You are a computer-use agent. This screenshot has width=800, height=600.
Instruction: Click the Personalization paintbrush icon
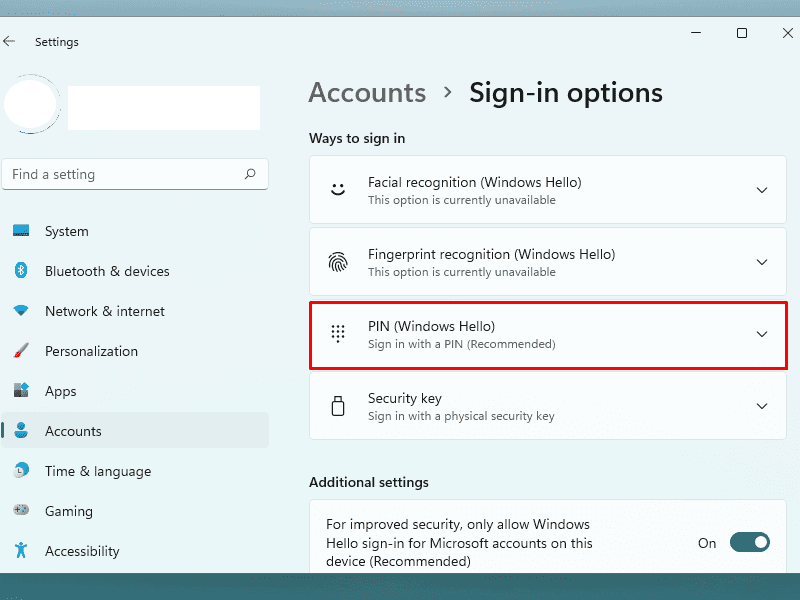click(21, 351)
